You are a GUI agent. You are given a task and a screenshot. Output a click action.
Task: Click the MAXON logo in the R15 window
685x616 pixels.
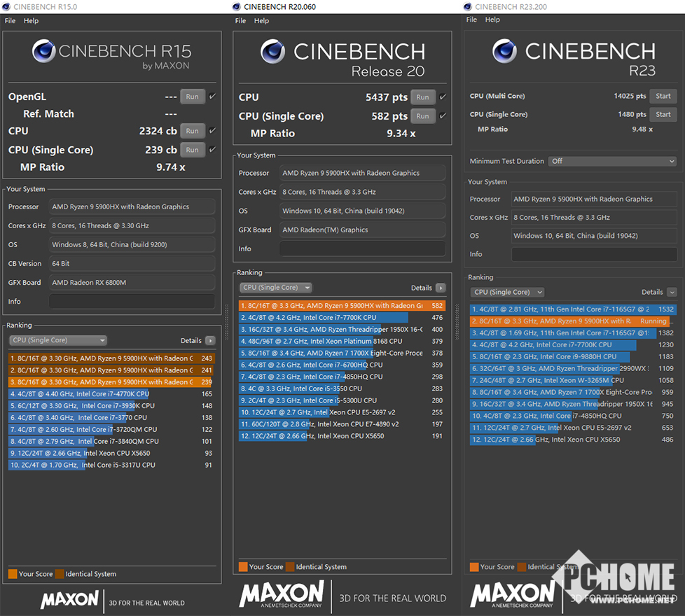coord(70,599)
